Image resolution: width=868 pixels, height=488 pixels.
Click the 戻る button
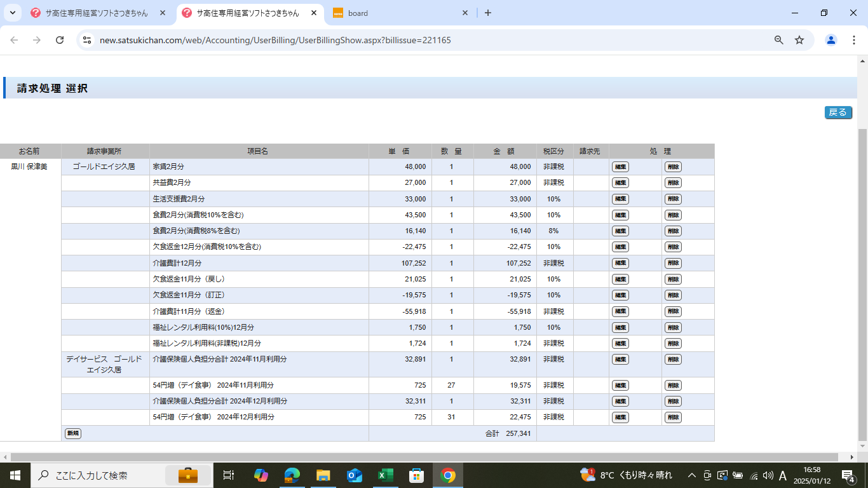point(838,112)
